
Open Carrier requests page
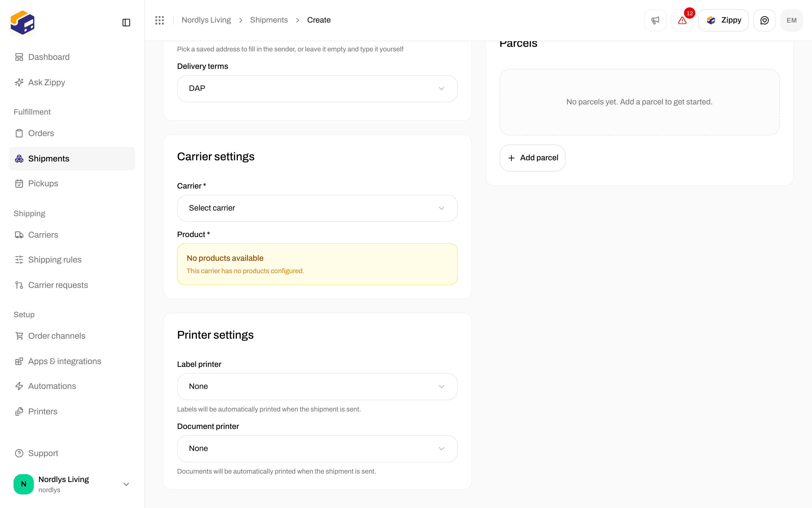point(72,285)
